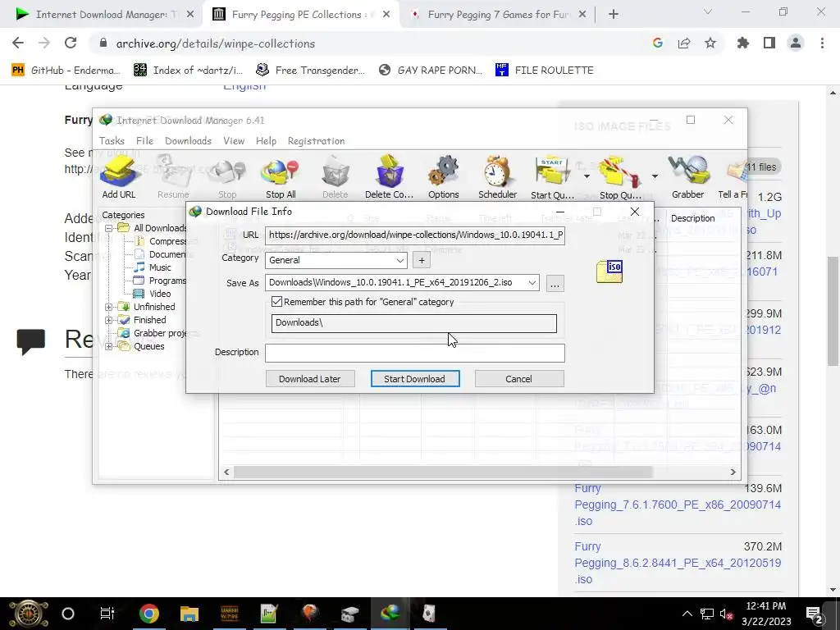Click the Download Later button
This screenshot has width=840, height=630.
coord(309,379)
